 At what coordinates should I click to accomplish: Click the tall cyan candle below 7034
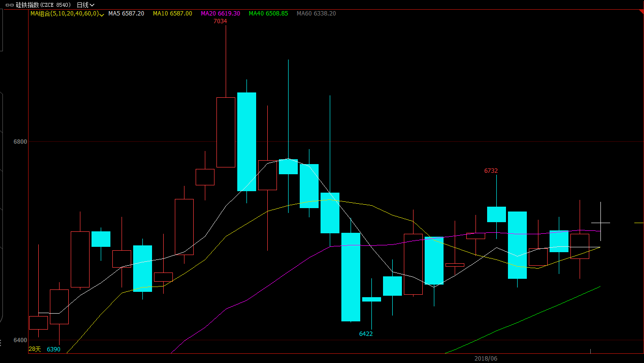coord(246,141)
